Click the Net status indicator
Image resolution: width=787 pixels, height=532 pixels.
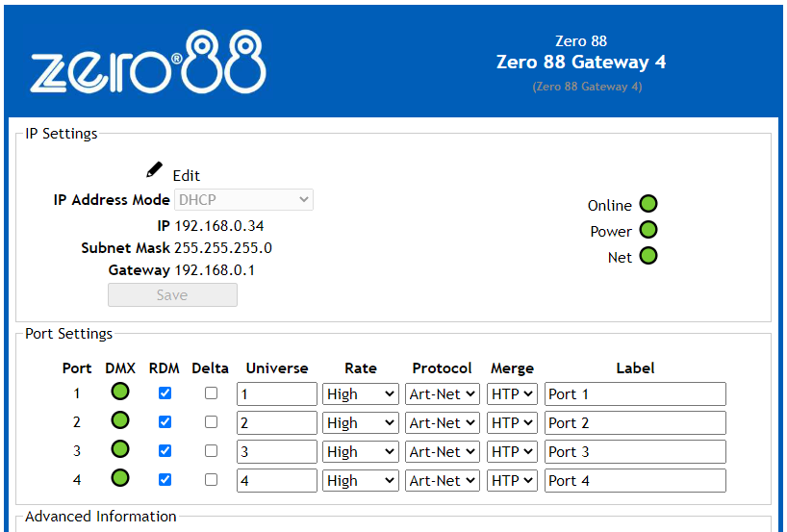pyautogui.click(x=647, y=256)
